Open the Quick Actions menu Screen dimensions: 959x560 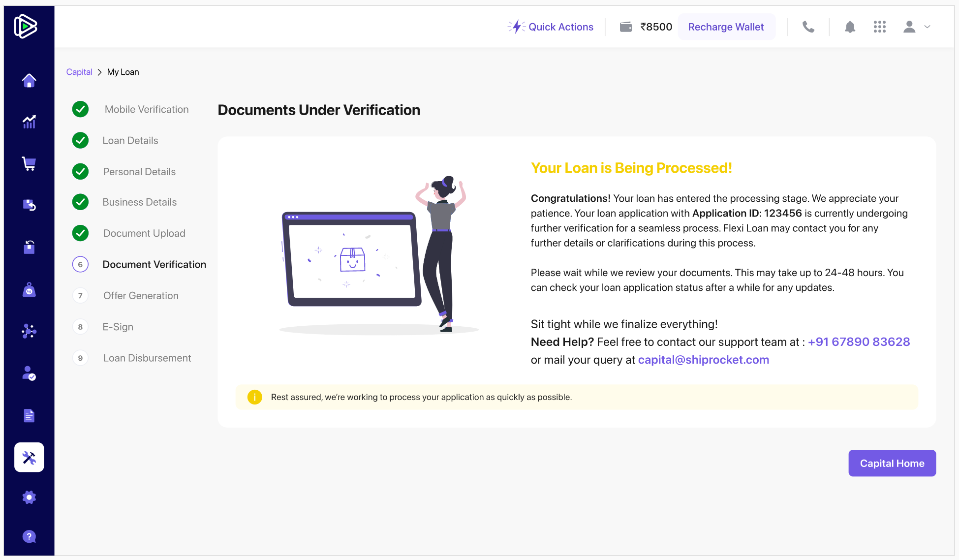[x=551, y=27]
